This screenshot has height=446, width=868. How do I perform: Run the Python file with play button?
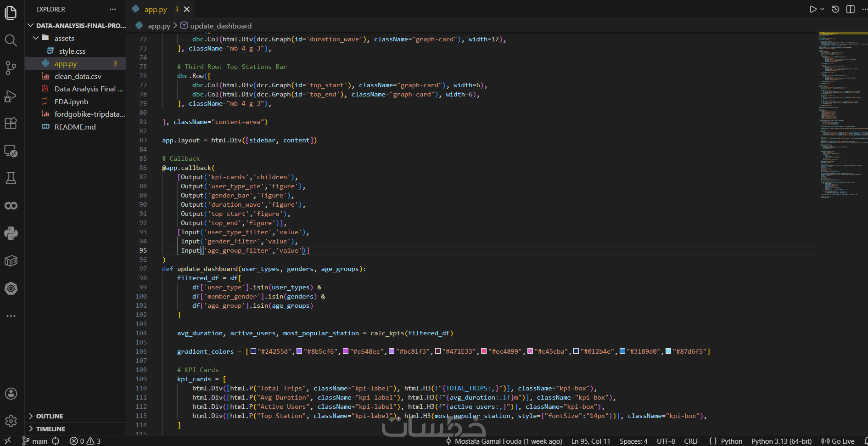pyautogui.click(x=812, y=9)
